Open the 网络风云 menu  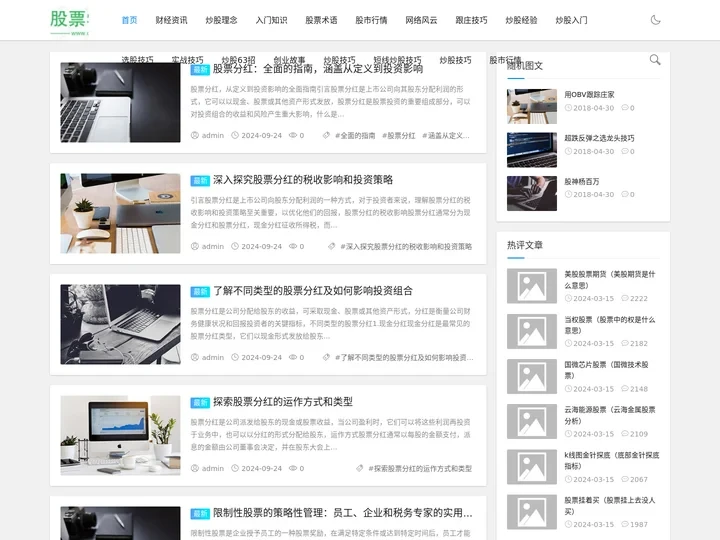(x=422, y=20)
